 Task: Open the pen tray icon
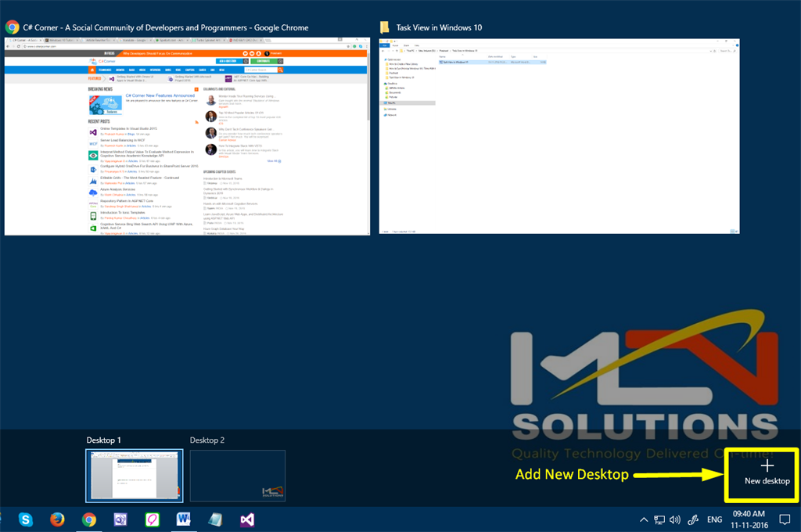[x=693, y=519]
